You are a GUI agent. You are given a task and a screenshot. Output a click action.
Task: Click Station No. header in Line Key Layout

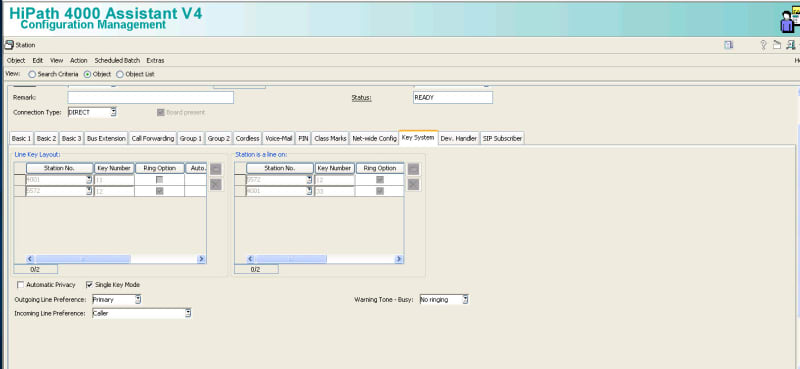[x=60, y=168]
